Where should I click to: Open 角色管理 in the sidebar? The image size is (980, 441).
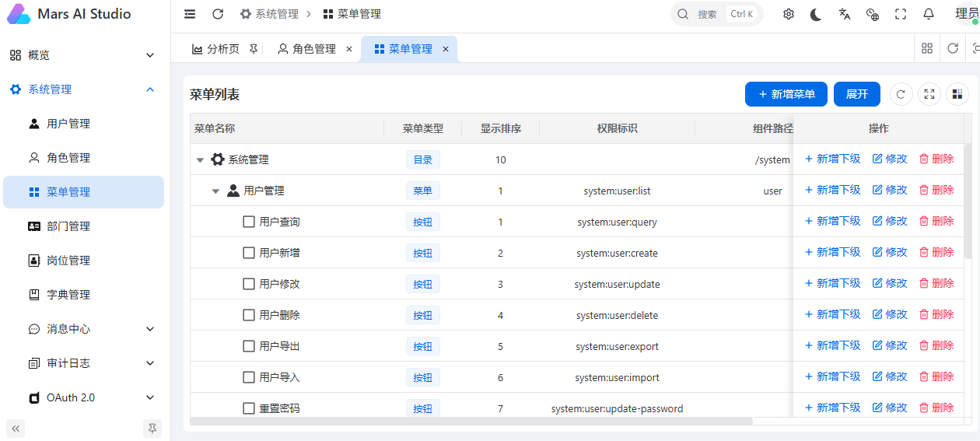[84, 158]
